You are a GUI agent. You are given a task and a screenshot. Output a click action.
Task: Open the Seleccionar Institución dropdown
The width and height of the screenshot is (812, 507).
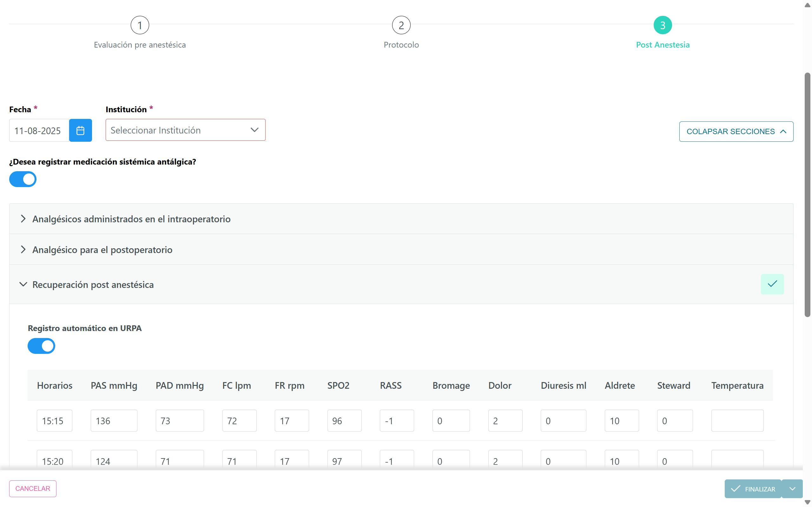(x=185, y=130)
